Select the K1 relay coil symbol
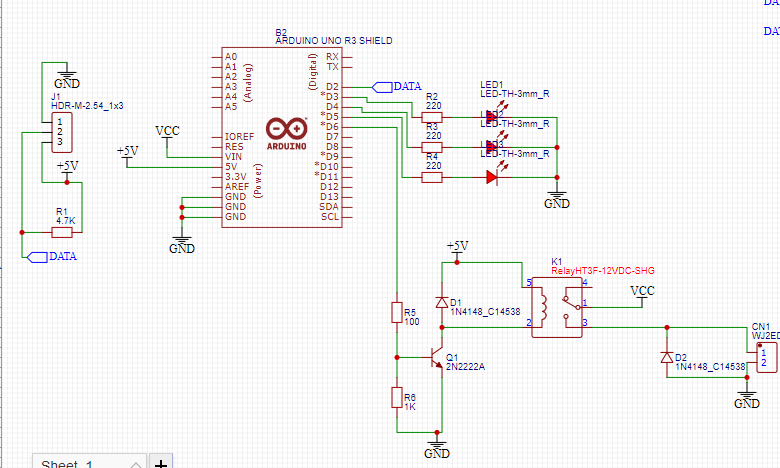780x468 pixels. tap(541, 308)
